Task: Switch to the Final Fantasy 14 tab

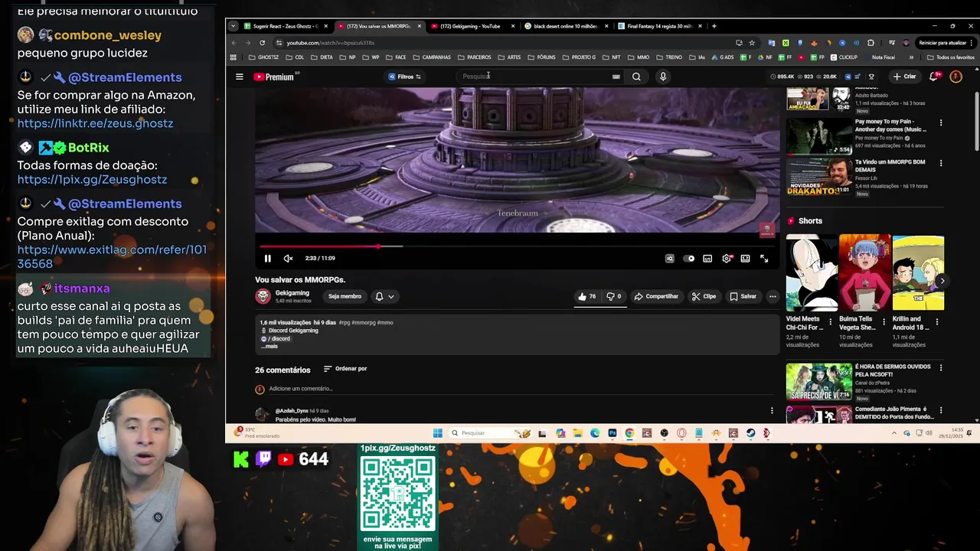Action: point(659,26)
